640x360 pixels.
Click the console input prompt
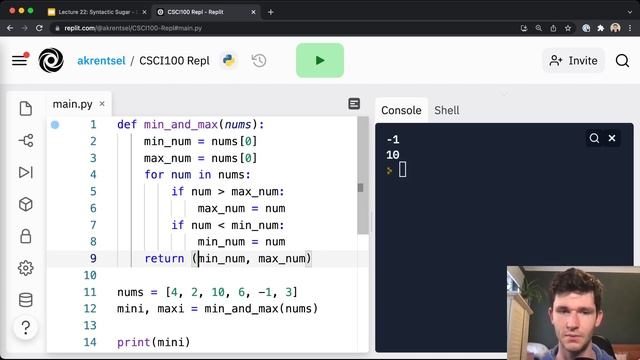[402, 170]
